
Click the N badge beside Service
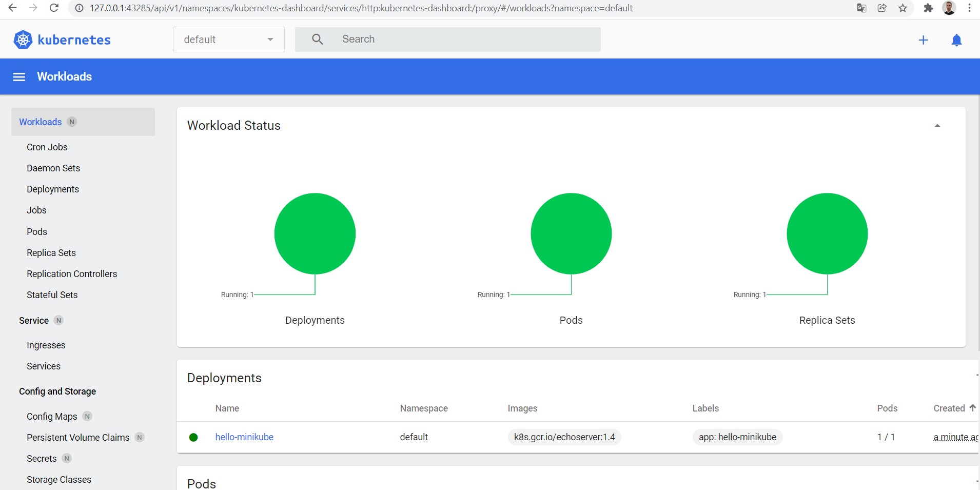pyautogui.click(x=58, y=320)
